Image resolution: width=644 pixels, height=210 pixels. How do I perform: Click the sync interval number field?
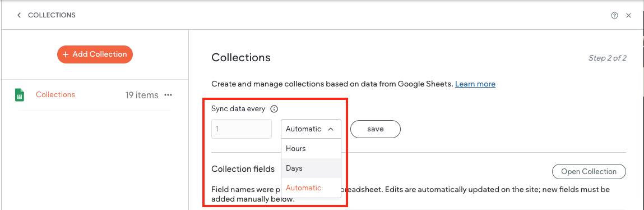click(x=242, y=129)
